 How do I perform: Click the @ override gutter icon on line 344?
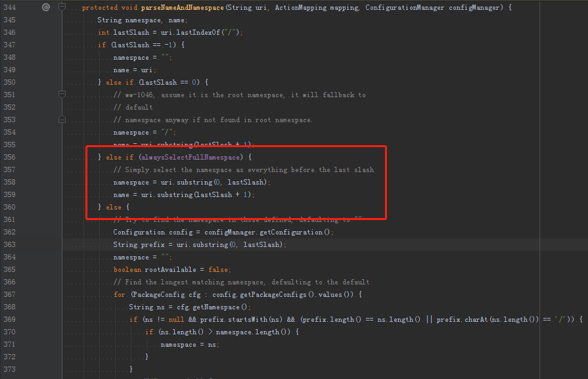46,7
